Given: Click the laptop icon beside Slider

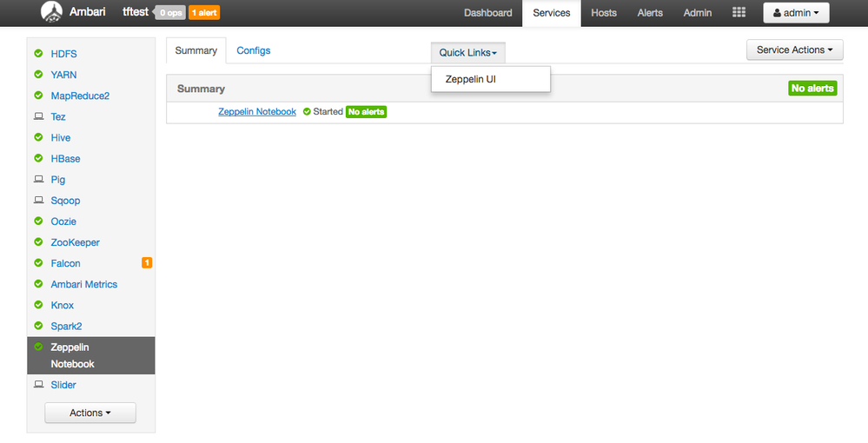Looking at the screenshot, I should (x=38, y=384).
